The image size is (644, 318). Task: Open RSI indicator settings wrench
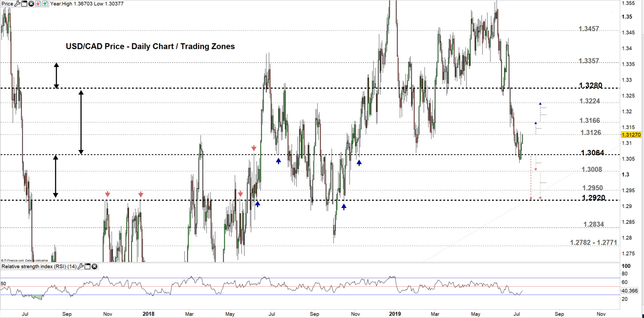tap(80, 267)
